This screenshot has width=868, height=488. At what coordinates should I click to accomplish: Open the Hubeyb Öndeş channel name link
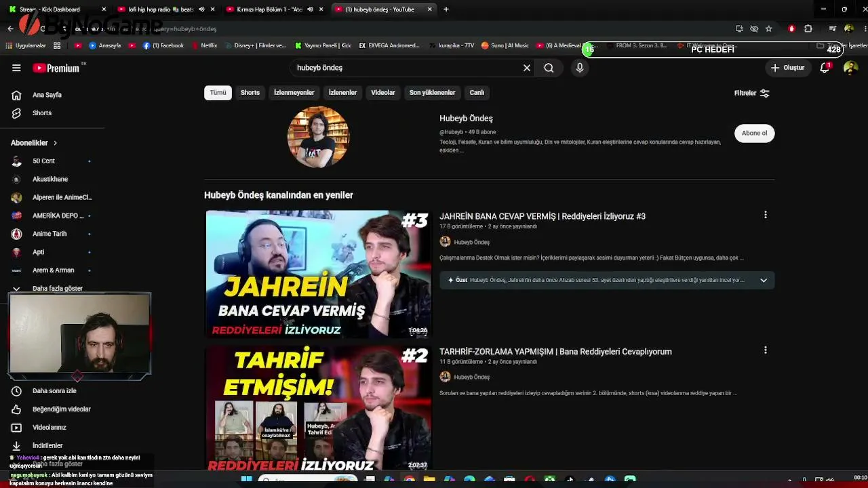click(x=466, y=119)
